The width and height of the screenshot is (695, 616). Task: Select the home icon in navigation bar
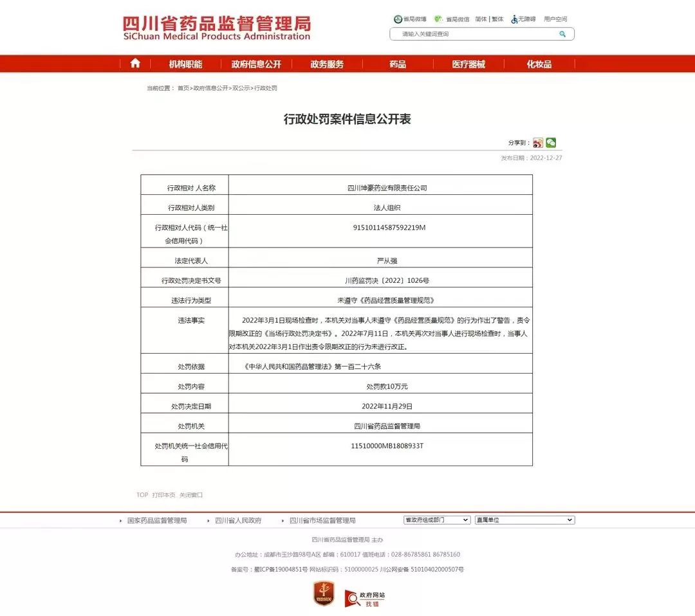[x=134, y=63]
